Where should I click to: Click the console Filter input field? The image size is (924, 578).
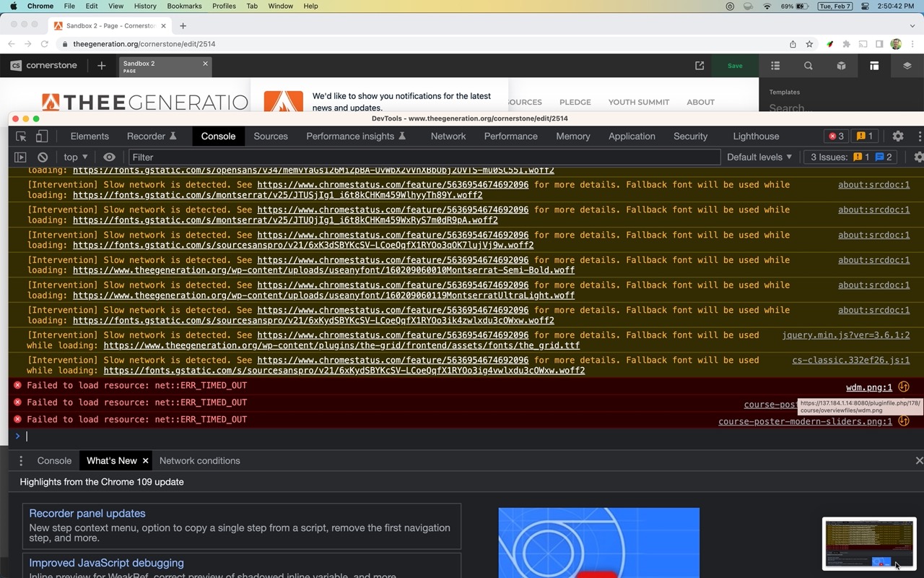point(424,158)
